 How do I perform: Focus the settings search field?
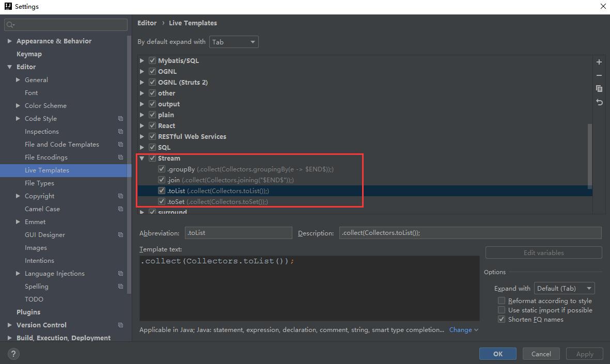click(66, 24)
